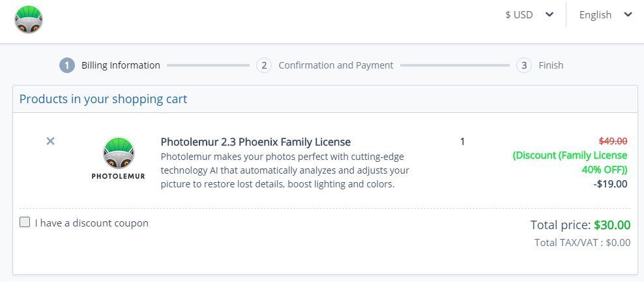
Task: Click the chevron arrow next to USD
Action: [x=549, y=15]
